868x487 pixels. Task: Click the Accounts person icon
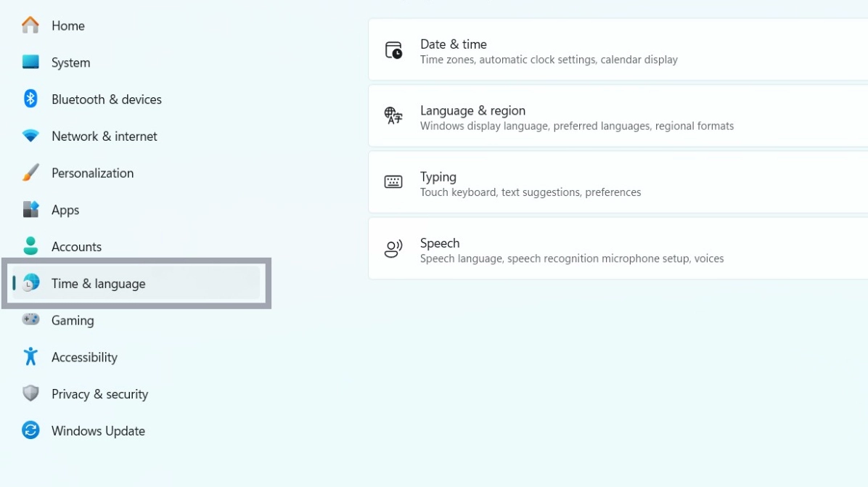coord(30,246)
